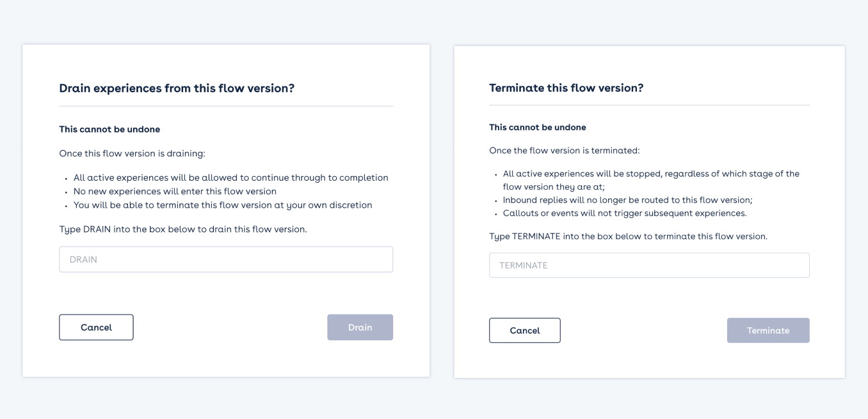Click the 'Inbound replies will no longer be routed' bullet
This screenshot has width=868, height=419.
click(x=627, y=200)
